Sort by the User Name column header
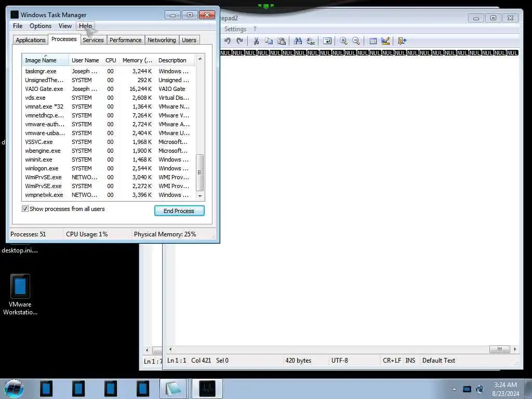This screenshot has width=532, height=399. click(x=85, y=60)
